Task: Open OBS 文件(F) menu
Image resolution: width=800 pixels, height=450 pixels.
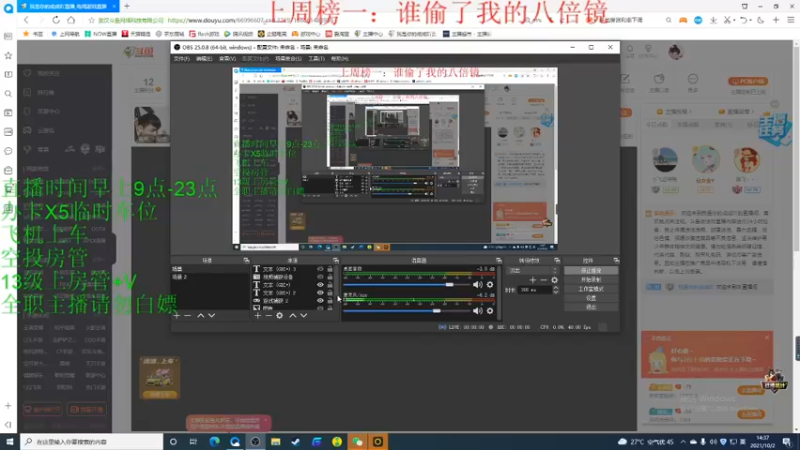Action: [182, 59]
